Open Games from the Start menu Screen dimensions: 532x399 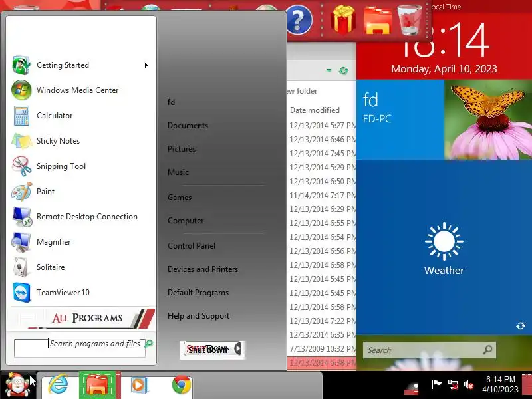pos(180,198)
